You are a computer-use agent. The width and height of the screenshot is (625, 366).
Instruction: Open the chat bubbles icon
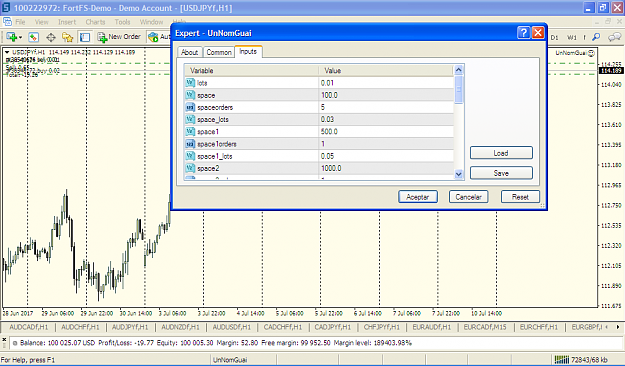pyautogui.click(x=614, y=37)
